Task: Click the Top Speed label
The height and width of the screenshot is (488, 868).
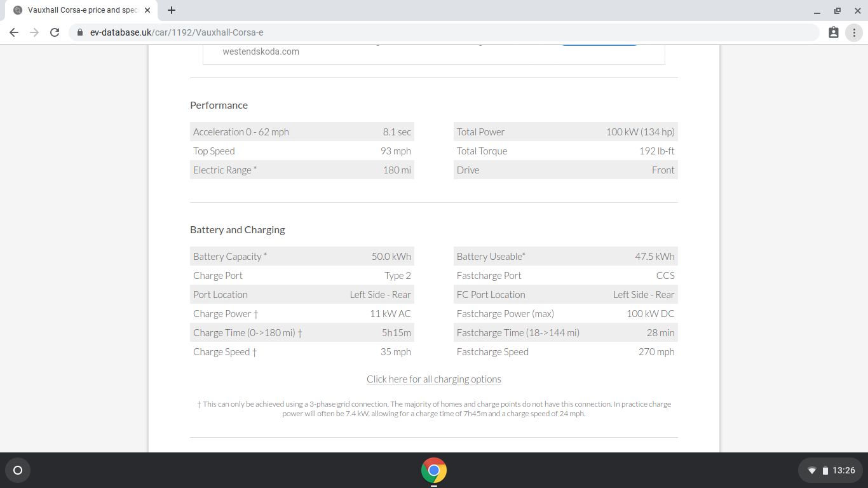Action: (214, 151)
